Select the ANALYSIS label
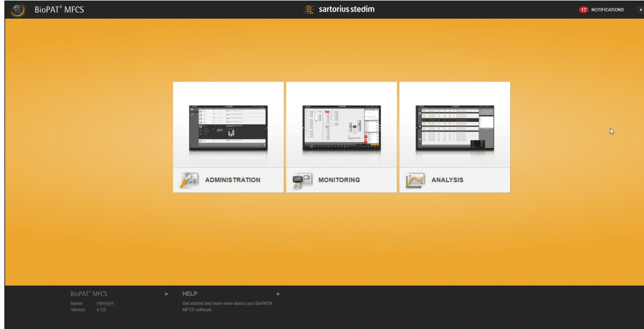Image resolution: width=644 pixels, height=329 pixels. 447,180
